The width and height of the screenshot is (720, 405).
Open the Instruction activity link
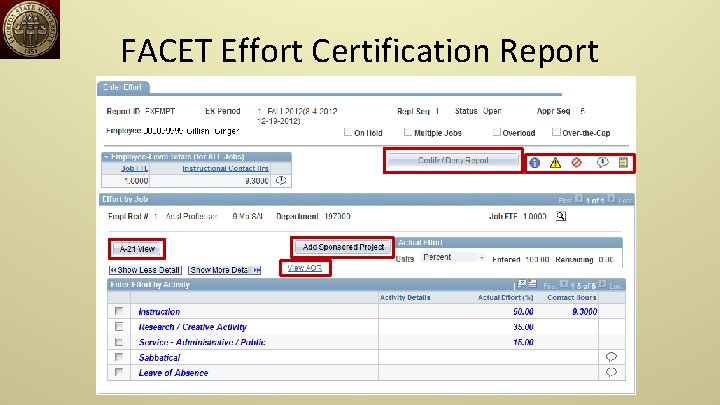(159, 312)
